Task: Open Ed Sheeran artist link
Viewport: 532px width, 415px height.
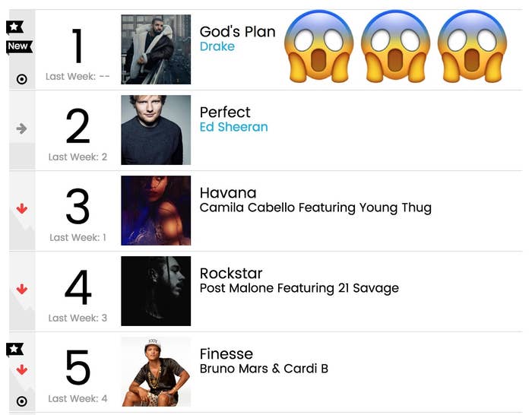Action: (234, 127)
